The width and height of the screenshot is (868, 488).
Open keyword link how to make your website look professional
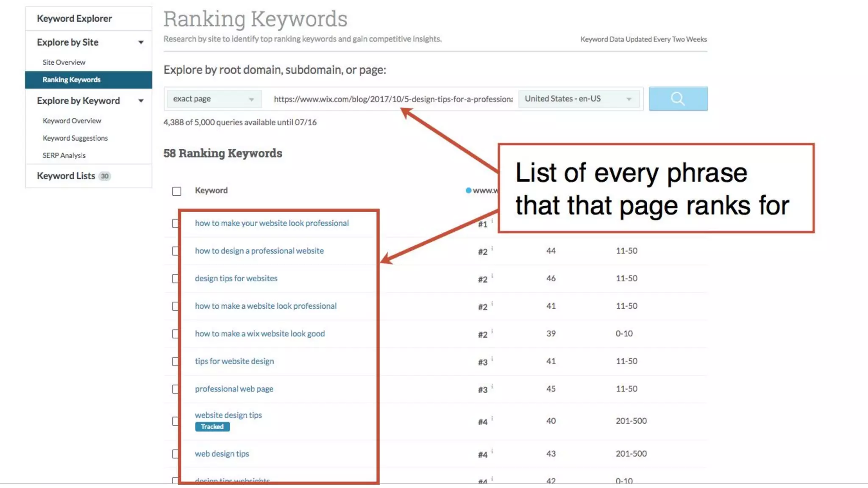(x=272, y=223)
